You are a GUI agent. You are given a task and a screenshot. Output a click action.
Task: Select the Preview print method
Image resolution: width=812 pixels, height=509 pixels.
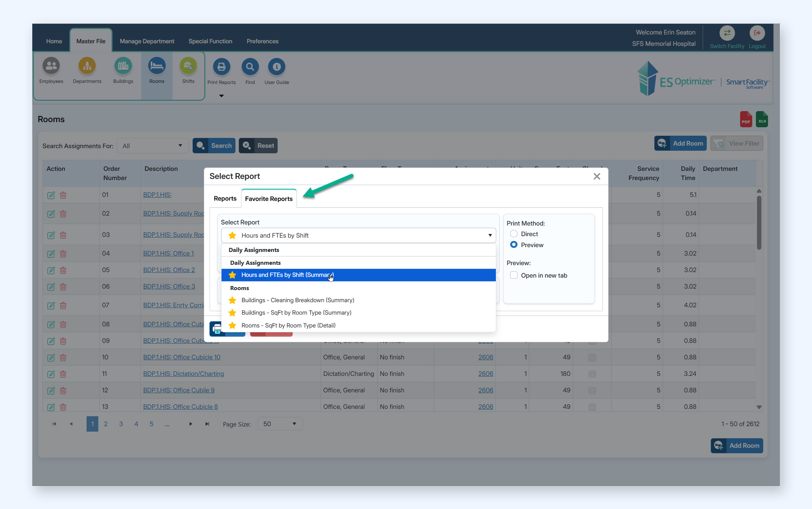coord(514,245)
